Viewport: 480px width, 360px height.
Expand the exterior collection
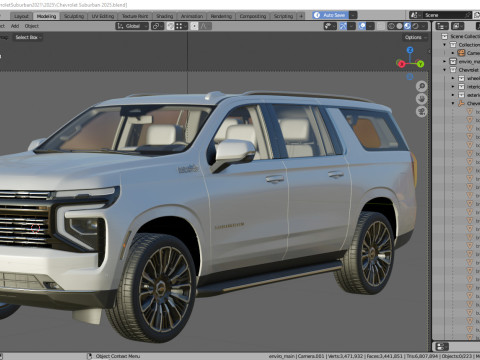[x=453, y=95]
